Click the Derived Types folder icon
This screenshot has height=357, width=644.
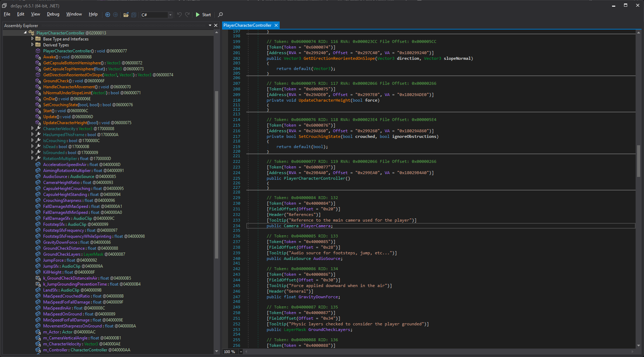[x=38, y=45]
